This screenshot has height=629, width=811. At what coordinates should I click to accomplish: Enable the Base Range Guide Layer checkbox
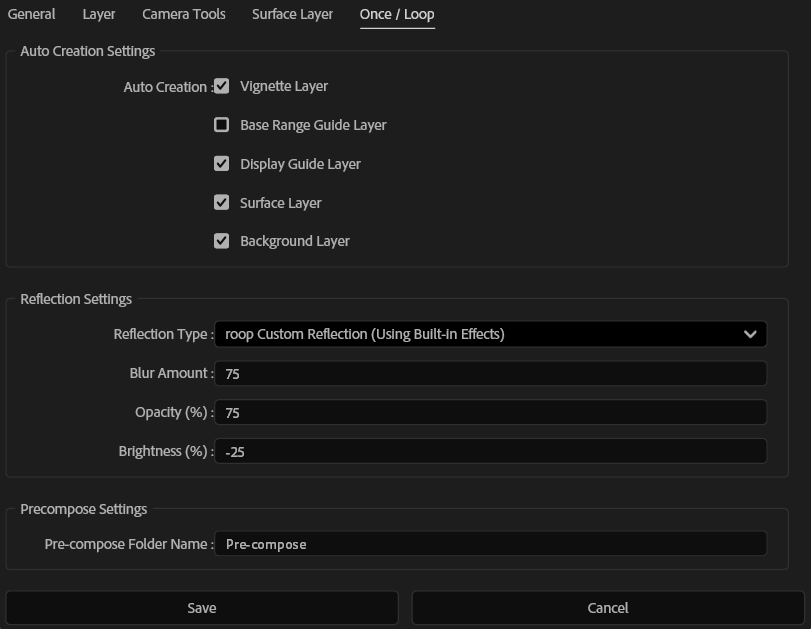[222, 125]
